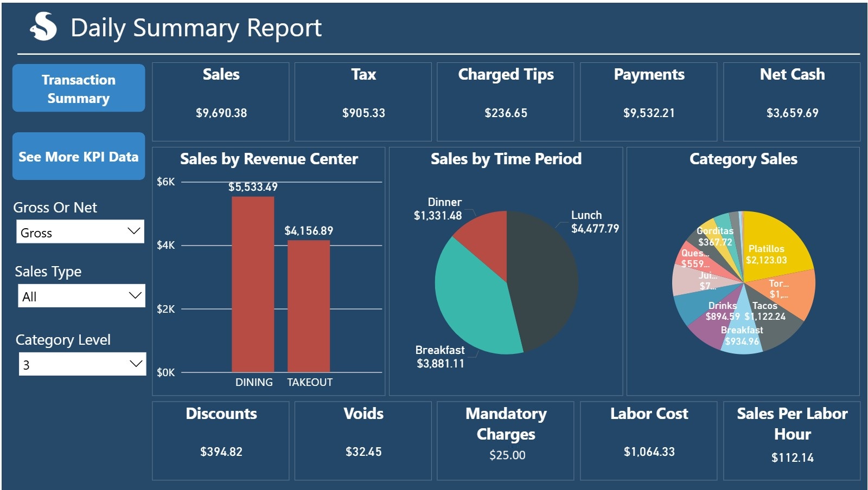
Task: Click the See More KPI Data button
Action: click(79, 157)
